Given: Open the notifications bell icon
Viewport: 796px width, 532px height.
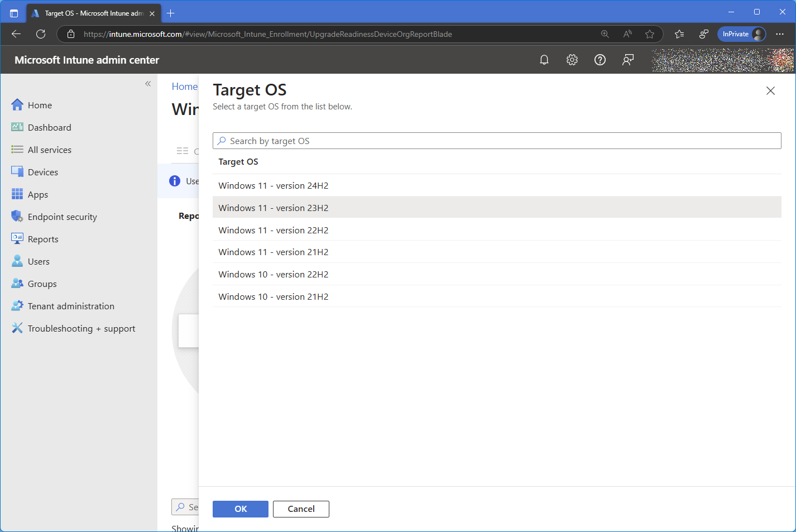Looking at the screenshot, I should 544,60.
